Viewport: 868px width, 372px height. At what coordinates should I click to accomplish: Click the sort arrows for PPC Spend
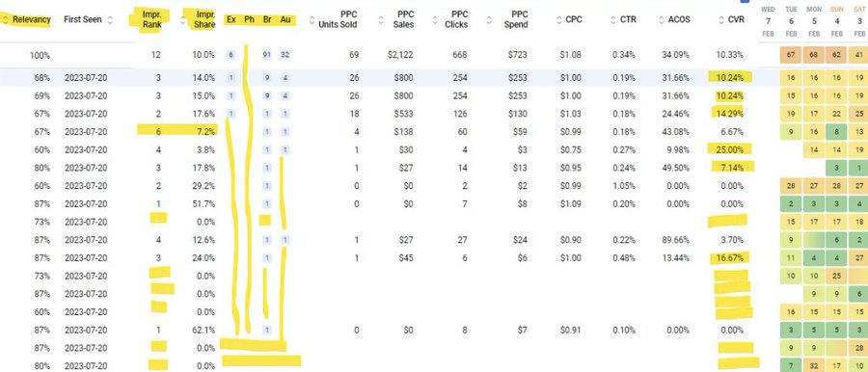[x=489, y=20]
